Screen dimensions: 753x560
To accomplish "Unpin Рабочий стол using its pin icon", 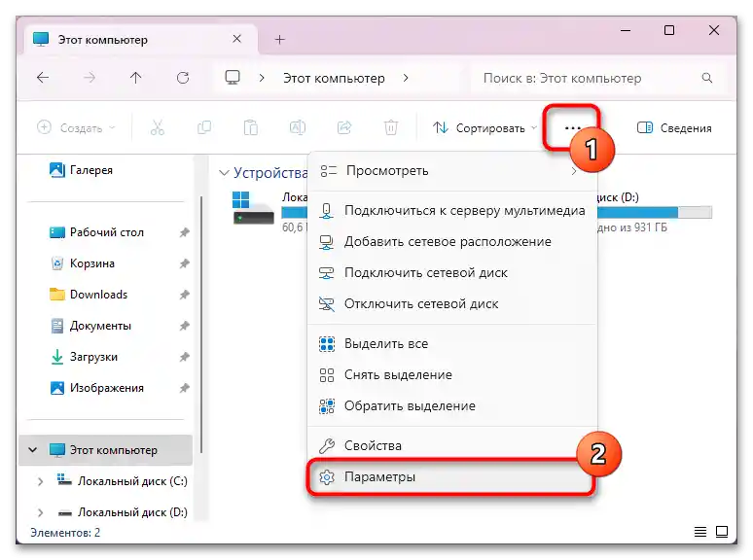I will pyautogui.click(x=185, y=232).
